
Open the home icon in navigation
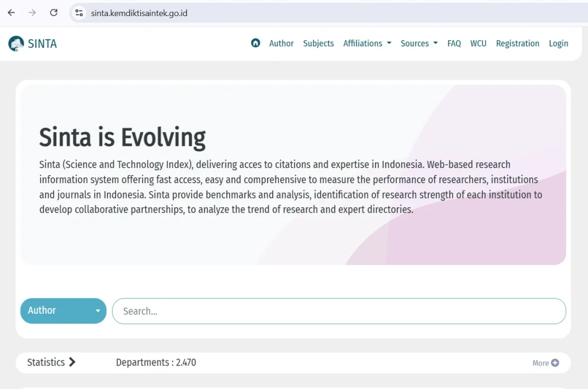(x=256, y=43)
